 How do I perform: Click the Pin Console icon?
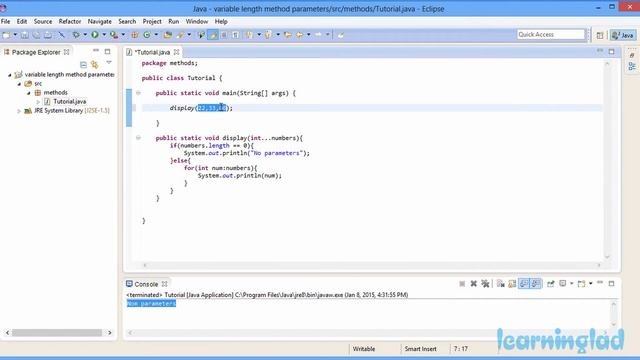coord(551,284)
